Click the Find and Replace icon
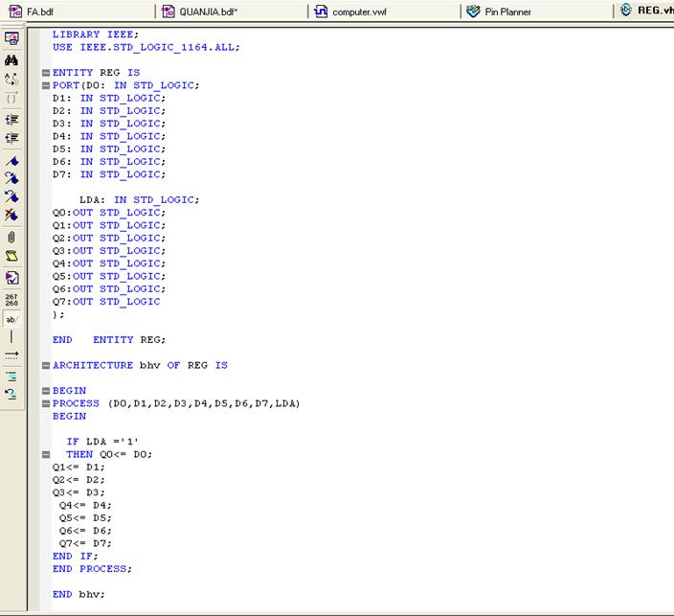Viewport: 674px width, 616px height. tap(11, 79)
